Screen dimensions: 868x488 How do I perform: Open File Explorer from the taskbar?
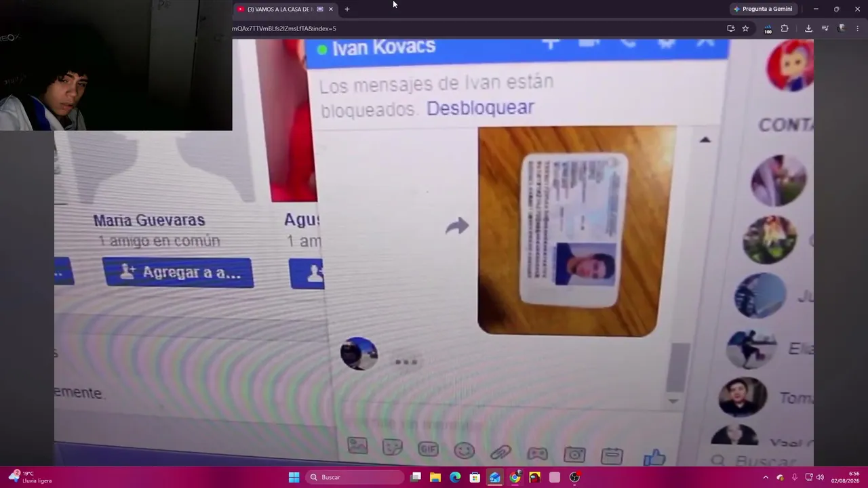click(x=435, y=477)
